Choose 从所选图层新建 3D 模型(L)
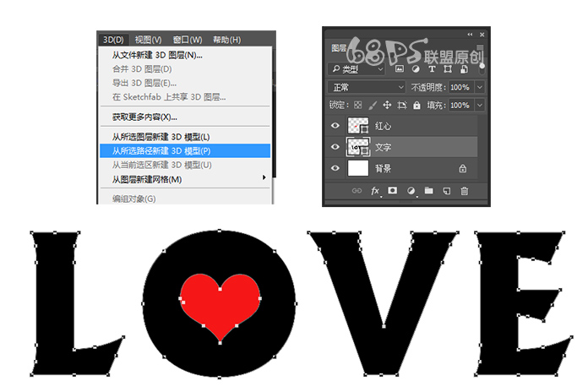 [185, 137]
